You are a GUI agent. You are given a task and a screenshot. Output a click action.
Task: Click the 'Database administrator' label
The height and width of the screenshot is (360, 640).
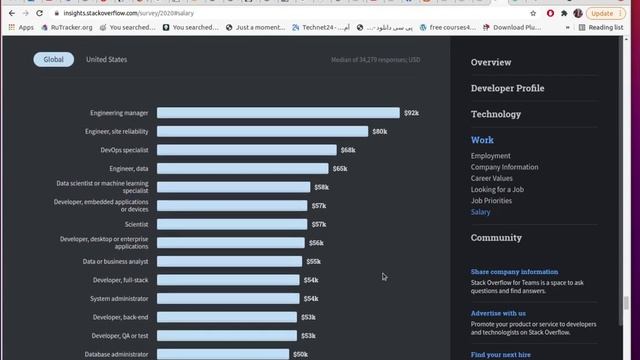[116, 354]
